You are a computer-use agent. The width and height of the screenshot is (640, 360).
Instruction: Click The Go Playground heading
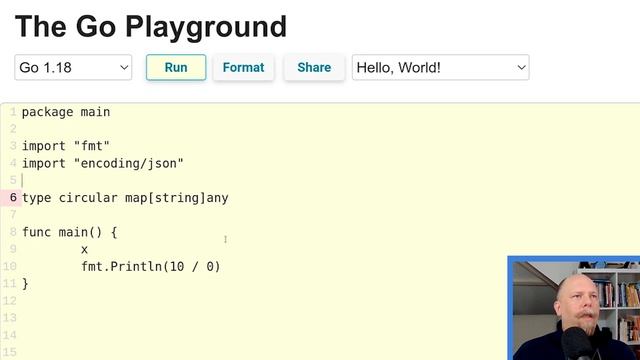[151, 27]
